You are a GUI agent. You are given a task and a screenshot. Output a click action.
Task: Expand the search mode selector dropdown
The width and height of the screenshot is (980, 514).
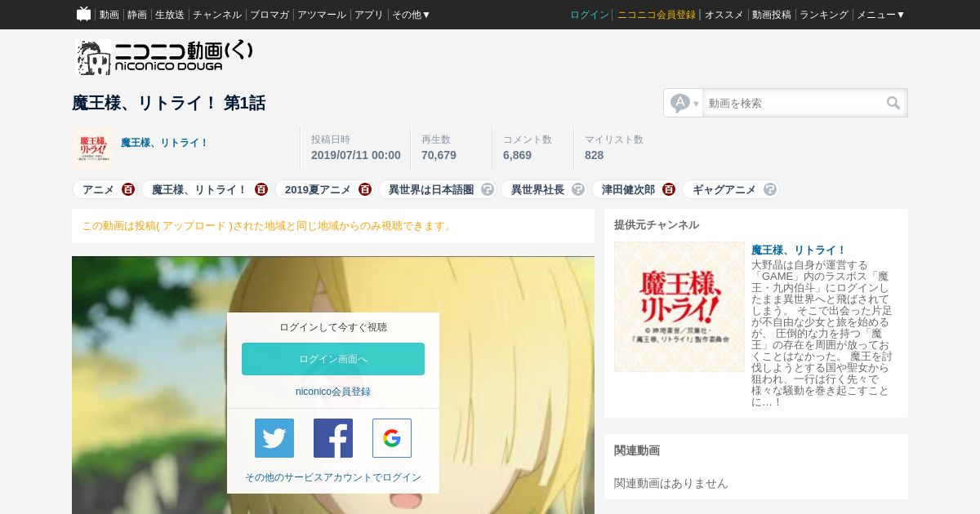(684, 103)
